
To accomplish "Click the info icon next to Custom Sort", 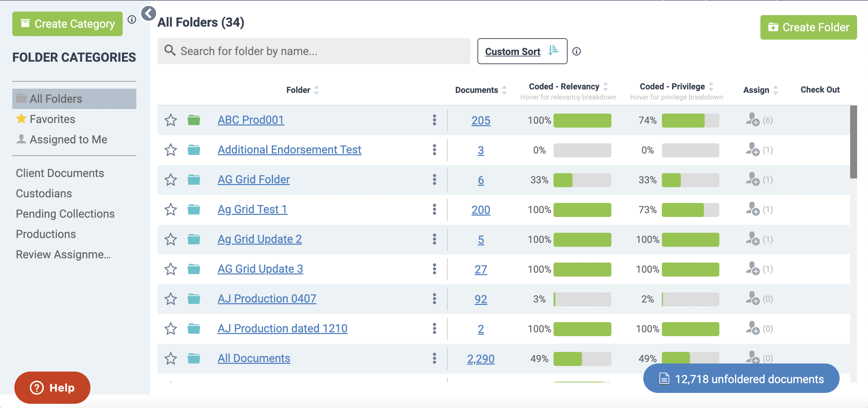I will [577, 51].
